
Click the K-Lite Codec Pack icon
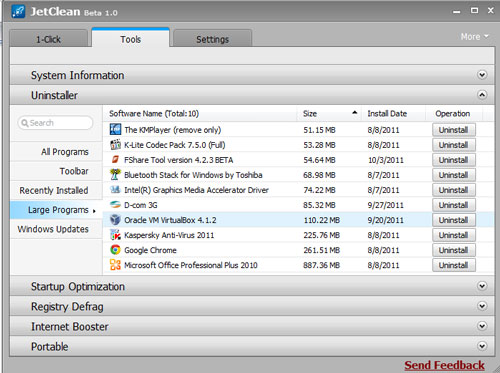click(x=115, y=144)
